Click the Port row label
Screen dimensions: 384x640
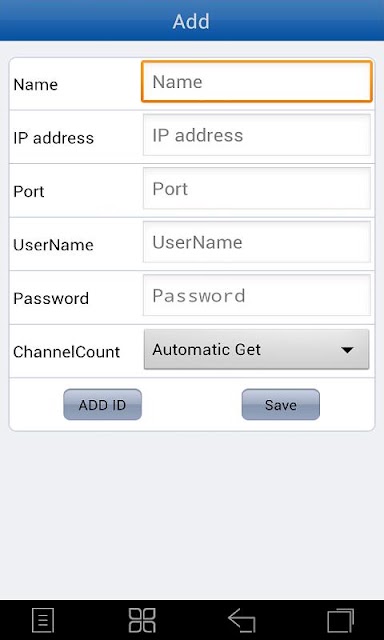click(x=29, y=191)
